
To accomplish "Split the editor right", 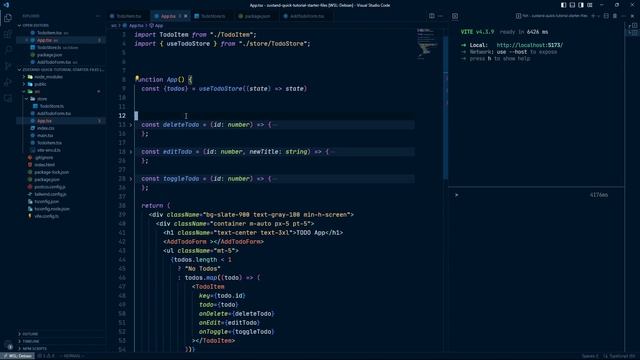I will pos(431,16).
